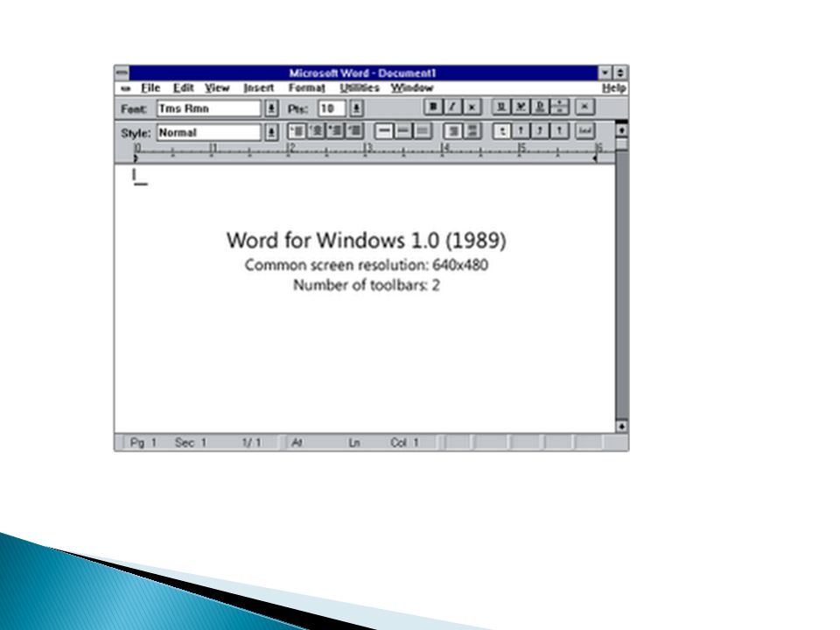Toggle Italic formatting button
The height and width of the screenshot is (630, 840).
(x=452, y=107)
